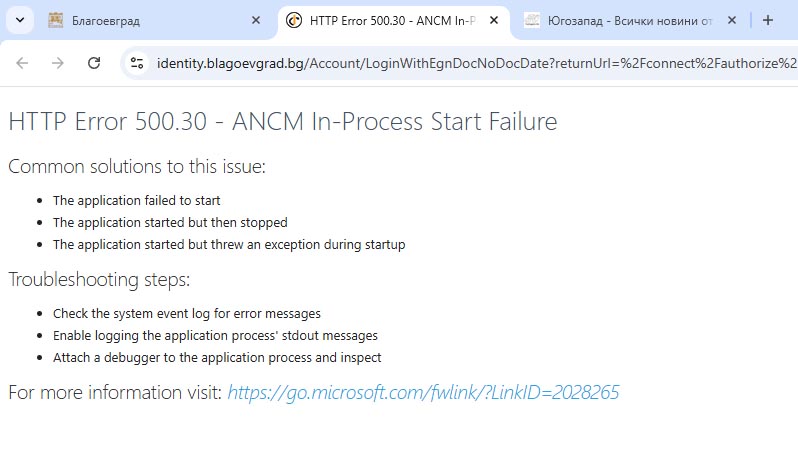The image size is (798, 458).
Task: Open the tab search chevron dropdown
Action: [20, 21]
